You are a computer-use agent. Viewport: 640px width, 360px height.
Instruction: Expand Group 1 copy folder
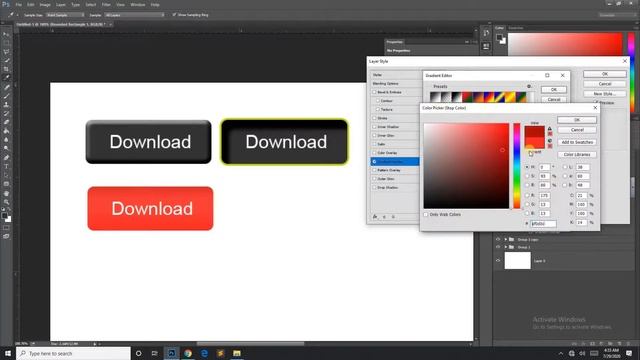pyautogui.click(x=506, y=239)
